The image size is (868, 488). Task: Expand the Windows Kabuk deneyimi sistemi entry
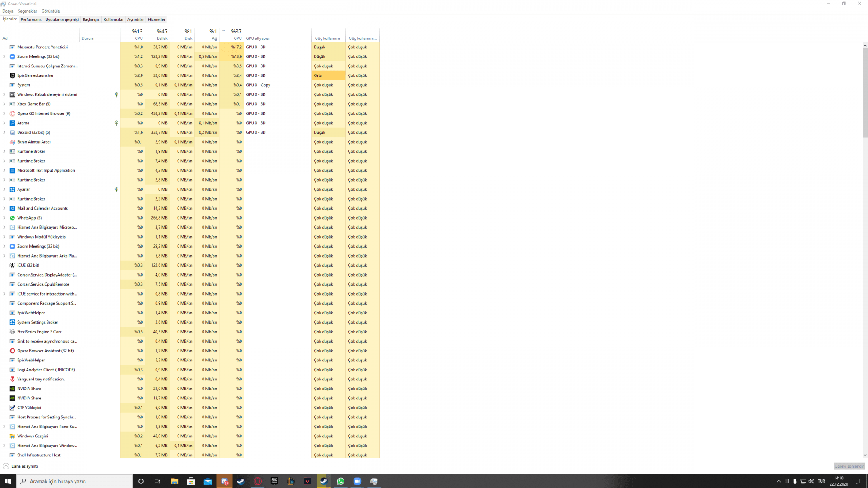point(5,94)
